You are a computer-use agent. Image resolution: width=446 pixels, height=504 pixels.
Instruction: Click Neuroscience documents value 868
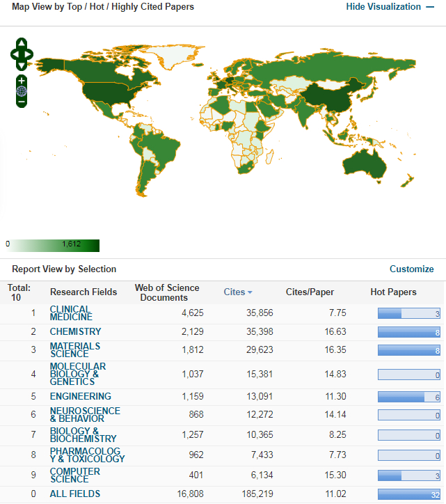[196, 414]
